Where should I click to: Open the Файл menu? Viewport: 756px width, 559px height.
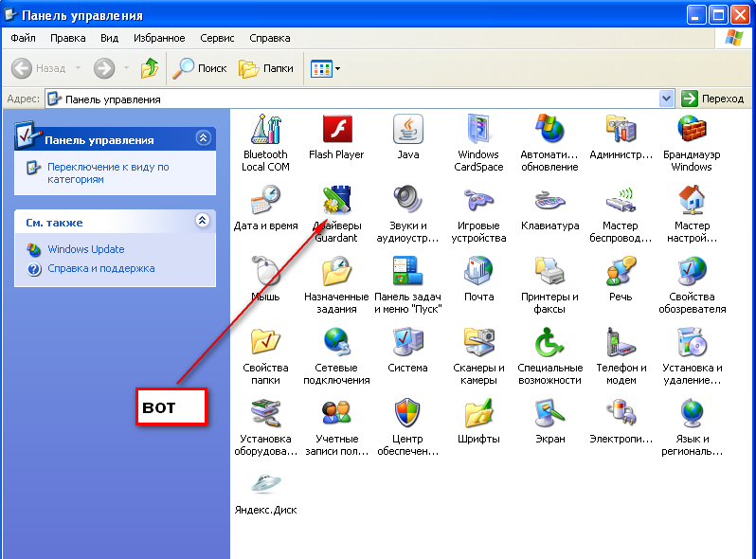pyautogui.click(x=23, y=38)
